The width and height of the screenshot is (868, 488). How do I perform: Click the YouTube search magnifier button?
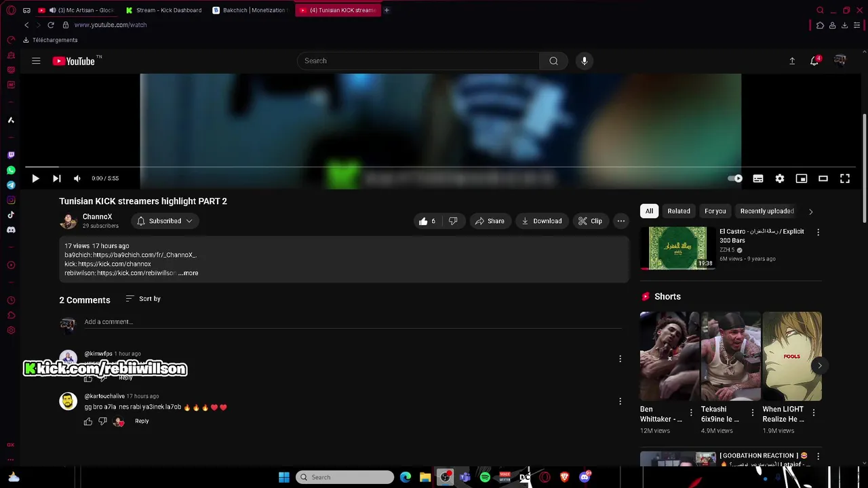click(x=554, y=61)
